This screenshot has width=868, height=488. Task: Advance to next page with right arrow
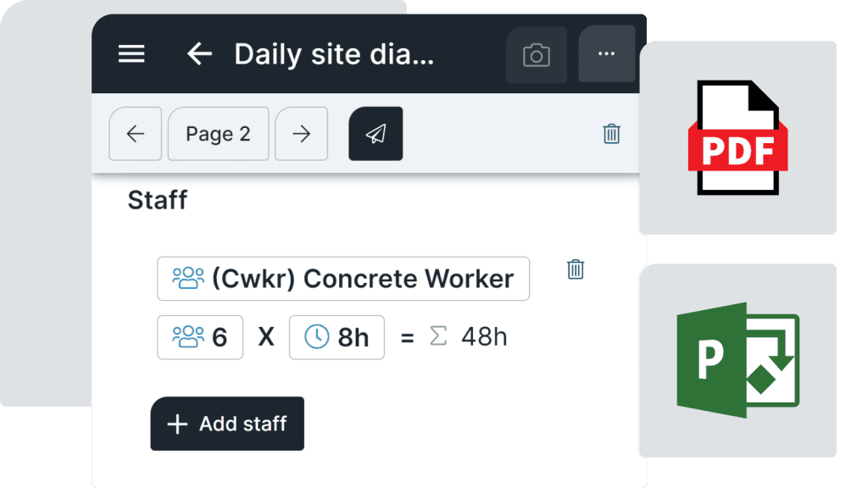click(x=301, y=134)
